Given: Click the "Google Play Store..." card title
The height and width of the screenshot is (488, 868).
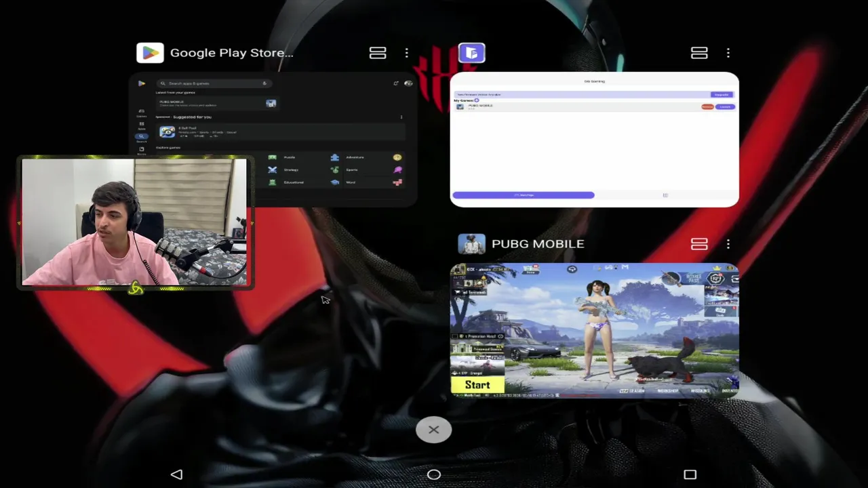Looking at the screenshot, I should 232,53.
